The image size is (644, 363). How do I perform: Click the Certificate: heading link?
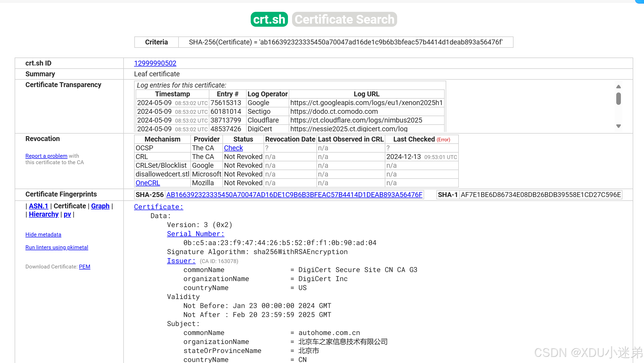click(x=158, y=207)
